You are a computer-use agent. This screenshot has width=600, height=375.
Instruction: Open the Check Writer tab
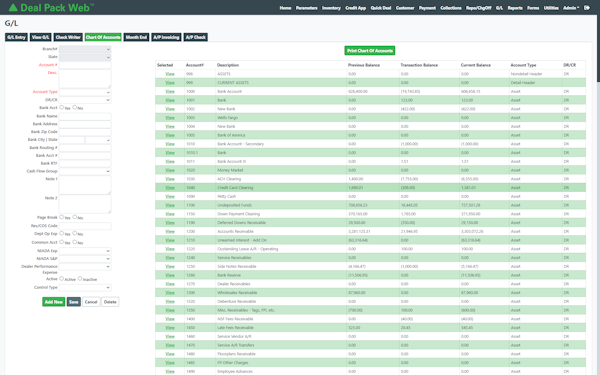(x=68, y=37)
